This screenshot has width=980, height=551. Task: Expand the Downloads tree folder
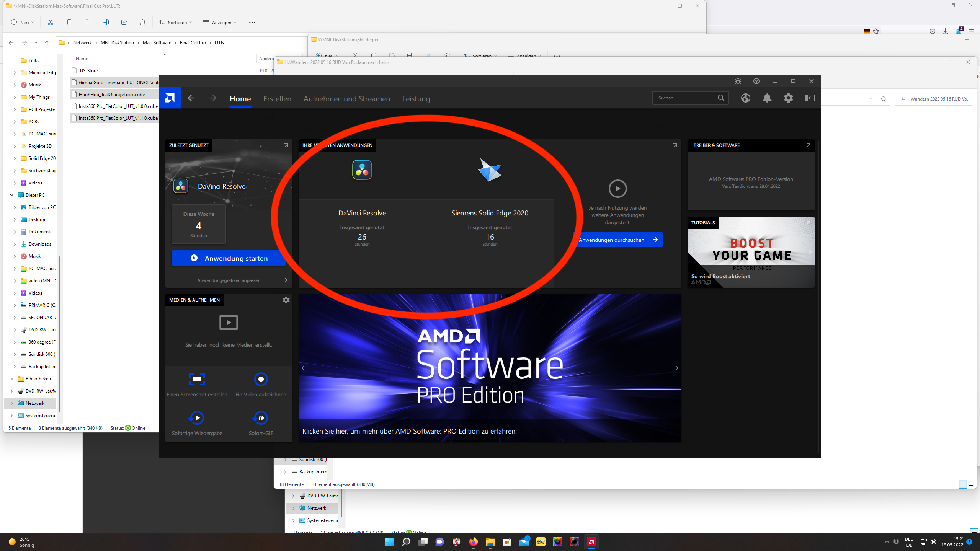coord(15,244)
